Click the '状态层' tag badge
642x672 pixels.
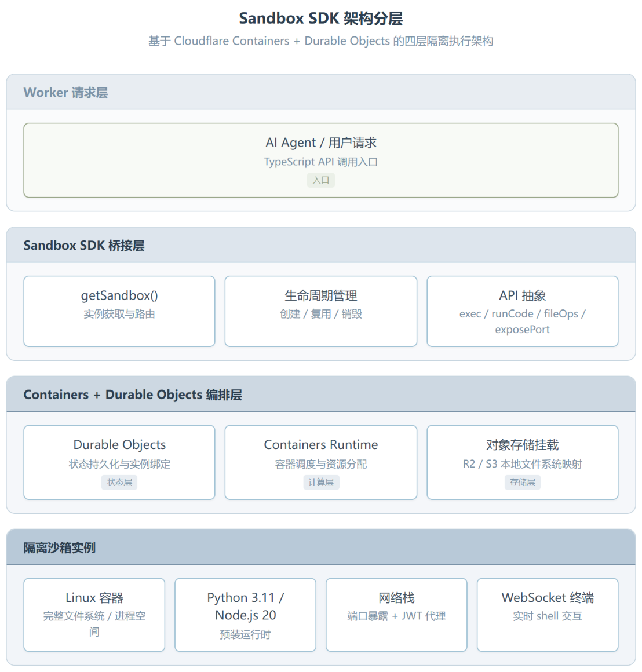click(x=119, y=482)
